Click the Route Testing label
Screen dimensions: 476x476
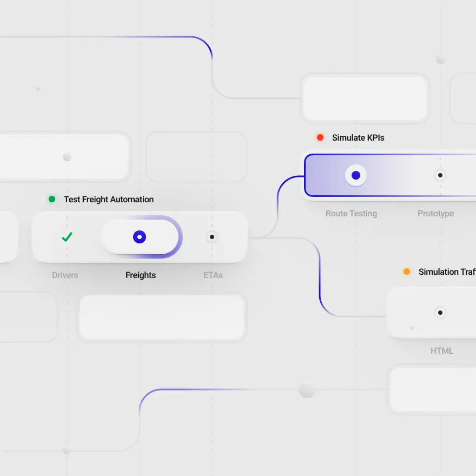(351, 214)
